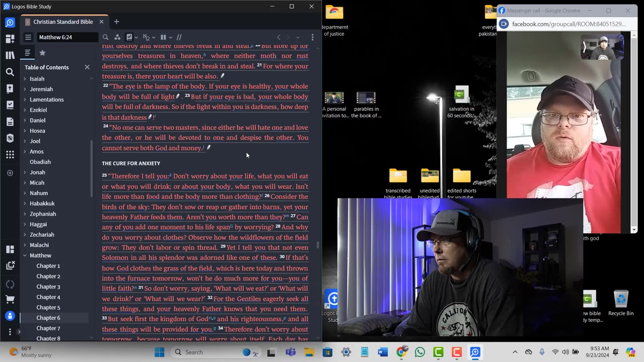
Task: Switch to the Christian Standard Bible tab
Action: tap(63, 22)
